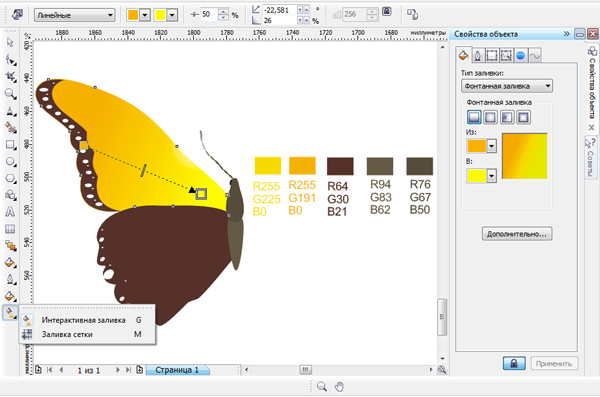Add a page after with the right page icon
Viewport: 600px width, 397px height.
point(140,369)
